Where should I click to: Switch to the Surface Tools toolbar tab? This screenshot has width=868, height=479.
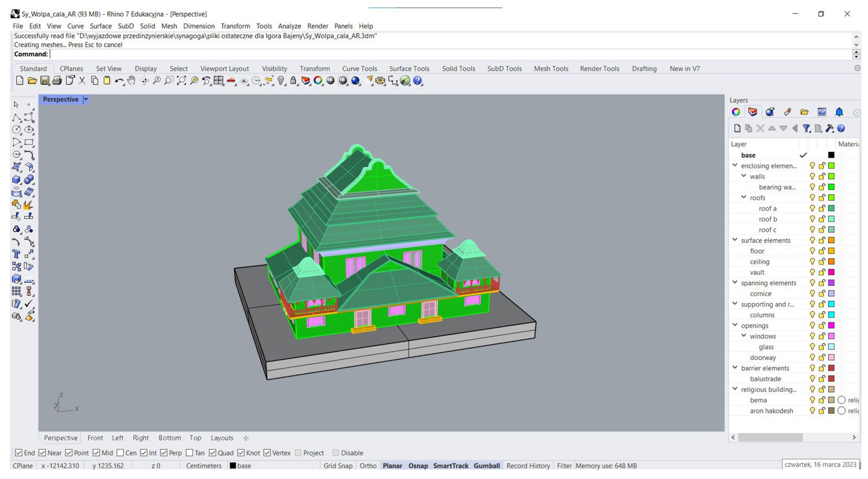[409, 69]
